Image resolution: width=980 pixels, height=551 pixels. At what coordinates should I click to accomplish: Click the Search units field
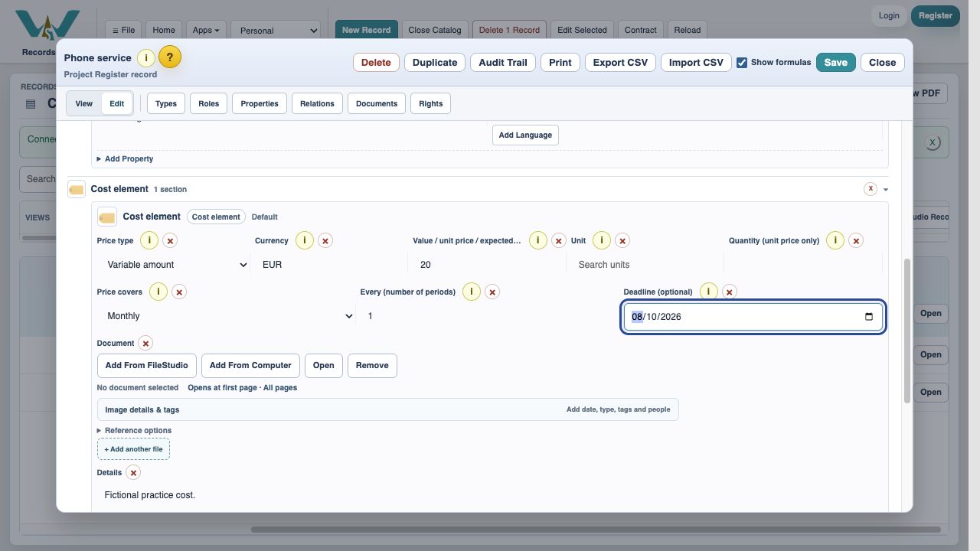click(x=645, y=265)
